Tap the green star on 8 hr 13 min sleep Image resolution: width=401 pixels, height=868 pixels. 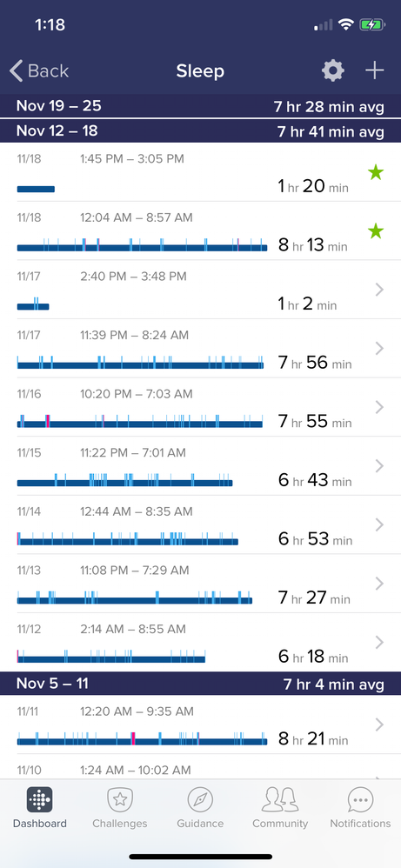coord(376,230)
